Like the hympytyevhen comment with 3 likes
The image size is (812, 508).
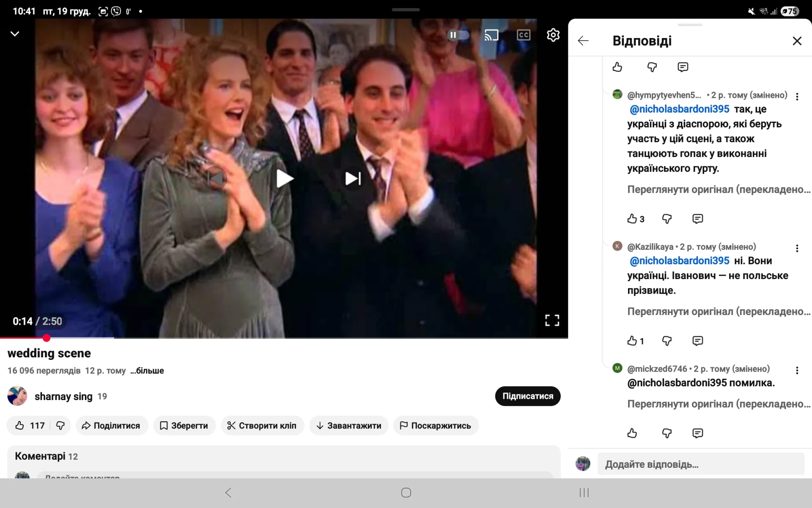click(632, 219)
